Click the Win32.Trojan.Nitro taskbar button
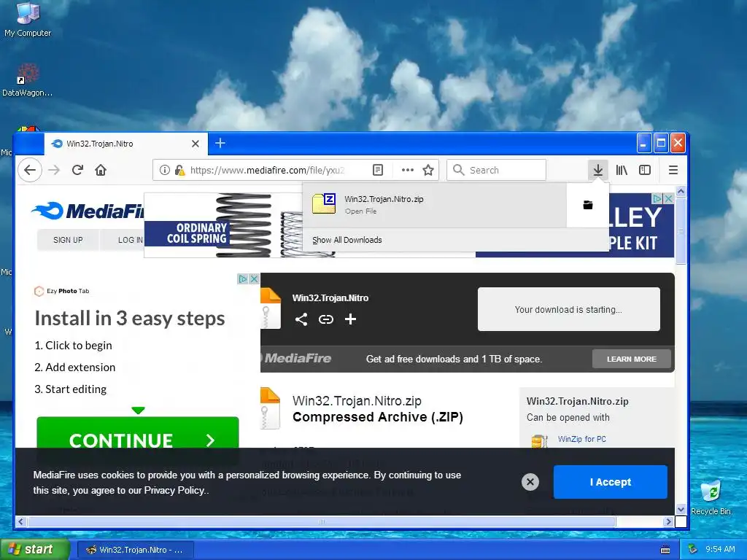 point(135,550)
